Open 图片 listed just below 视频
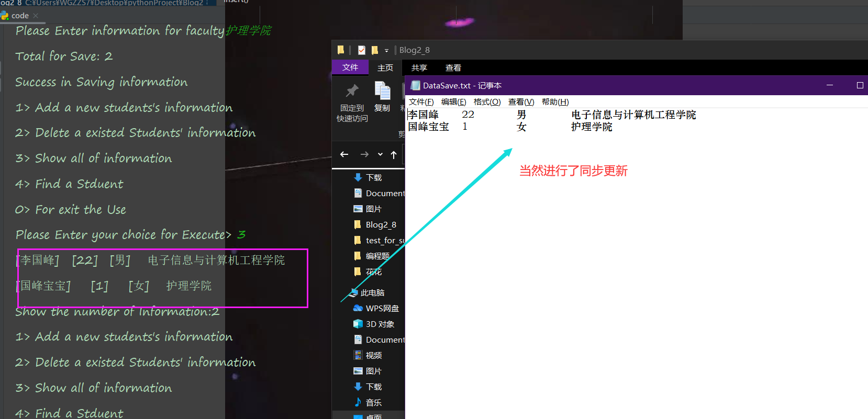 (368, 371)
